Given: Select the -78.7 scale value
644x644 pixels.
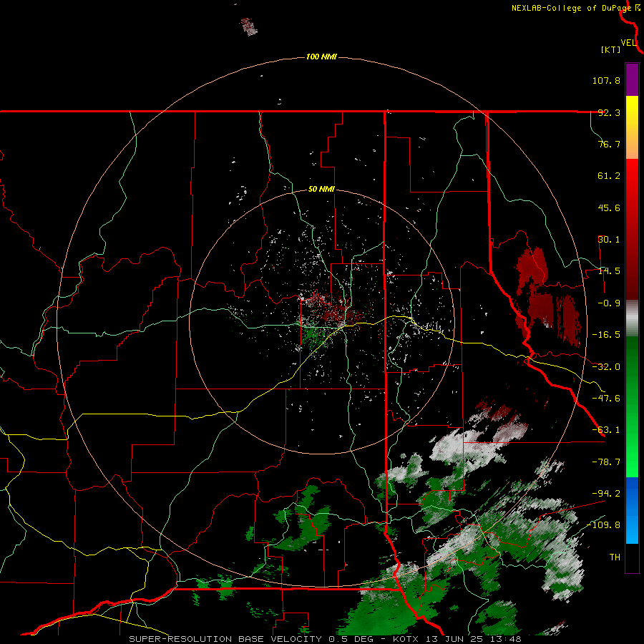Looking at the screenshot, I should click(606, 462).
